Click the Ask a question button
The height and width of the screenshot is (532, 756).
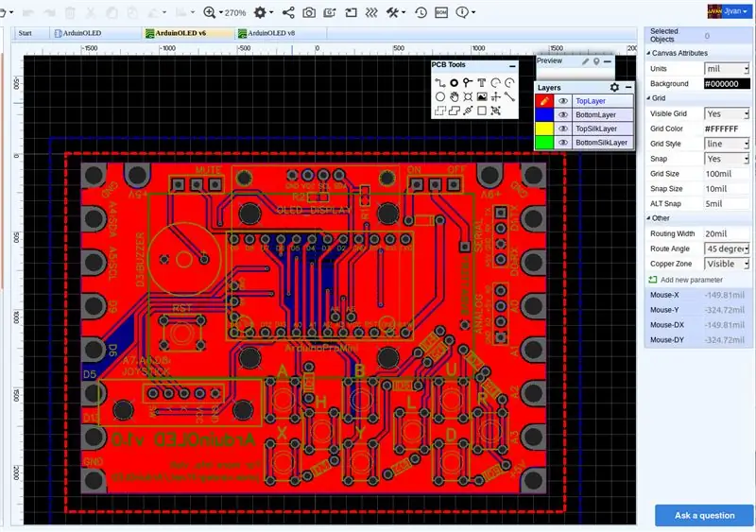point(704,516)
